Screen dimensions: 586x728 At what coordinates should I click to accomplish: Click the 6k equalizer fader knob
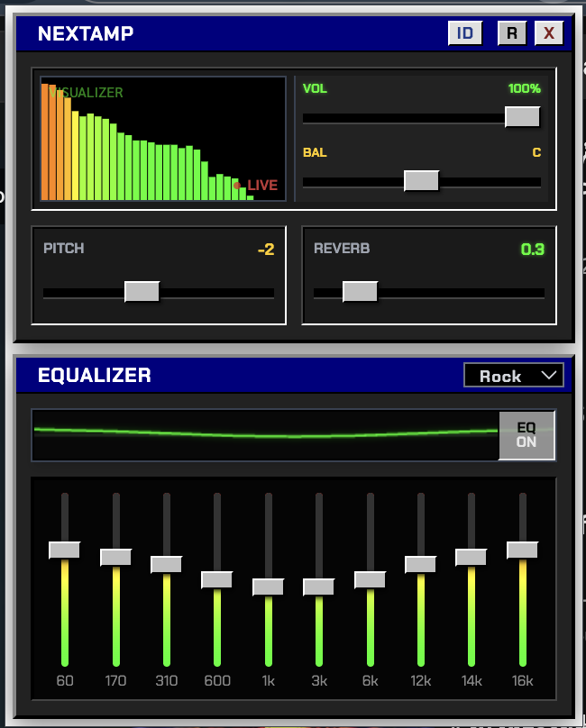(x=370, y=580)
